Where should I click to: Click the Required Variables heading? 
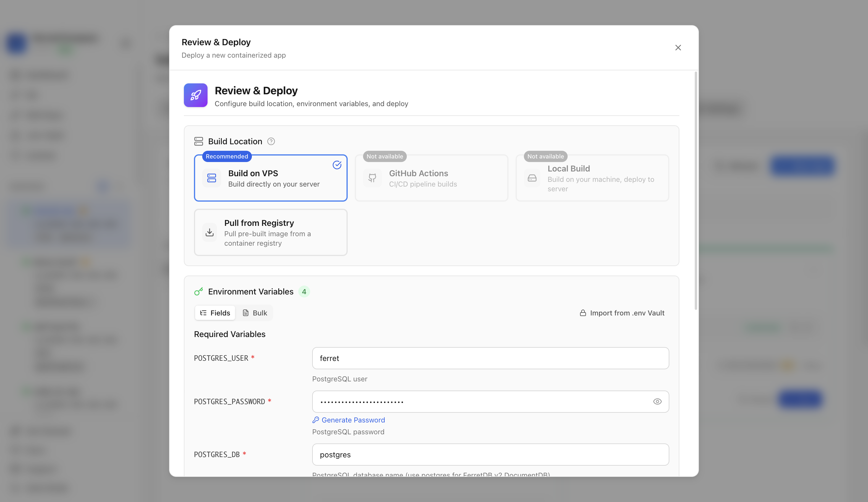click(230, 334)
